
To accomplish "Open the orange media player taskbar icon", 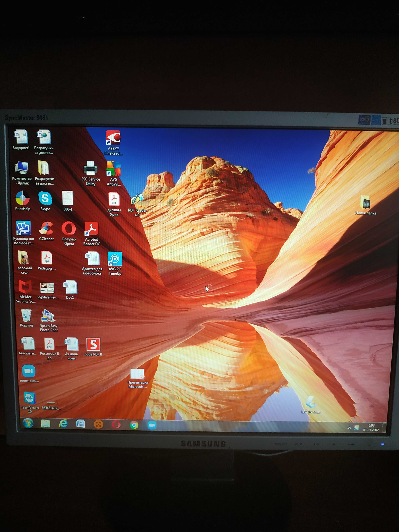I will 98,425.
